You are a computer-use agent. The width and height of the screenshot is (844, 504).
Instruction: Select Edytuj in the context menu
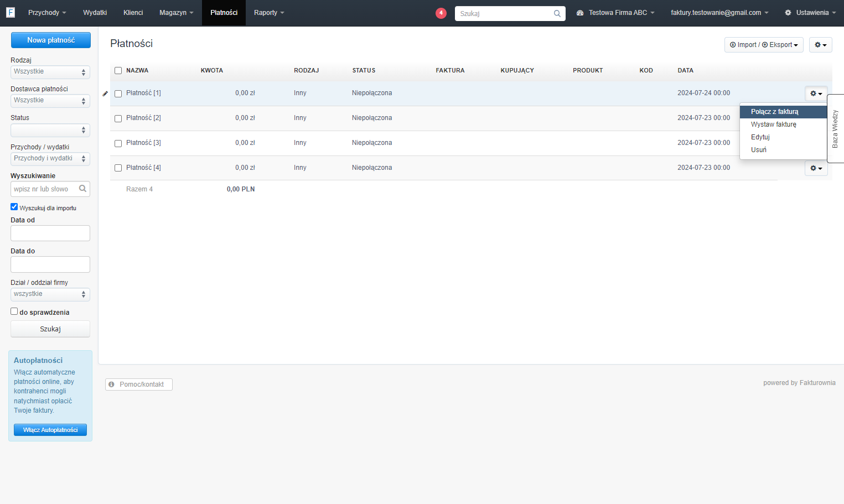[783, 137]
